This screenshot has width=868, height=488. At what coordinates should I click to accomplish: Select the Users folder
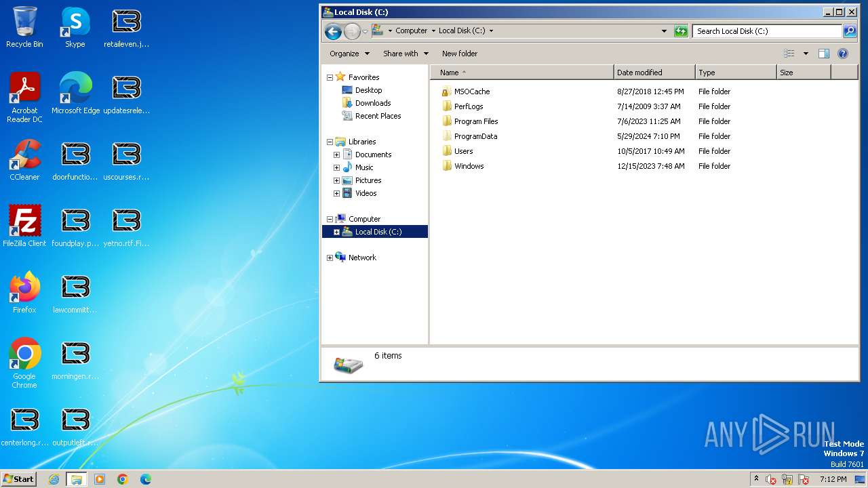tap(464, 151)
